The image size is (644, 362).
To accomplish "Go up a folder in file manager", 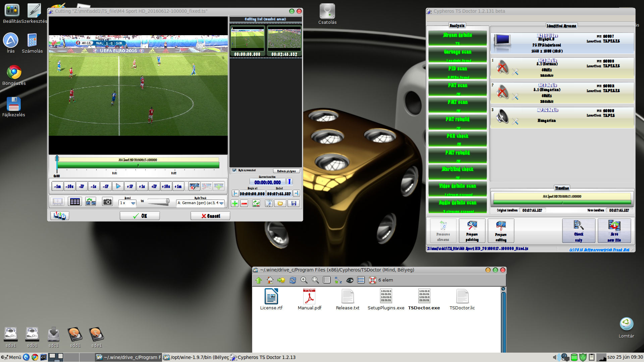I will 259,280.
